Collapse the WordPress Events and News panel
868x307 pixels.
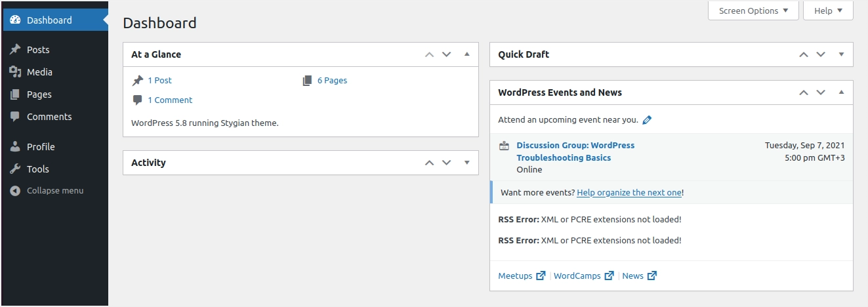[x=841, y=92]
